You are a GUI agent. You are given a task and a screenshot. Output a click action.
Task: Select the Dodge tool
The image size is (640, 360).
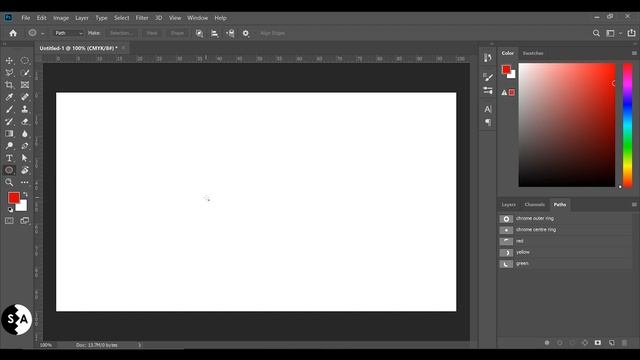coord(9,146)
